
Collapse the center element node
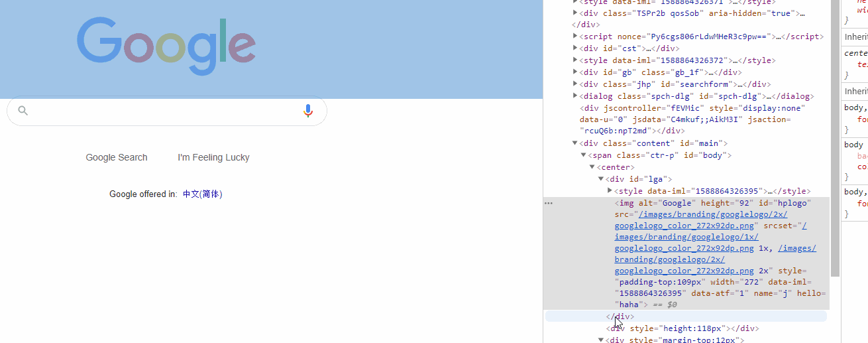point(592,167)
